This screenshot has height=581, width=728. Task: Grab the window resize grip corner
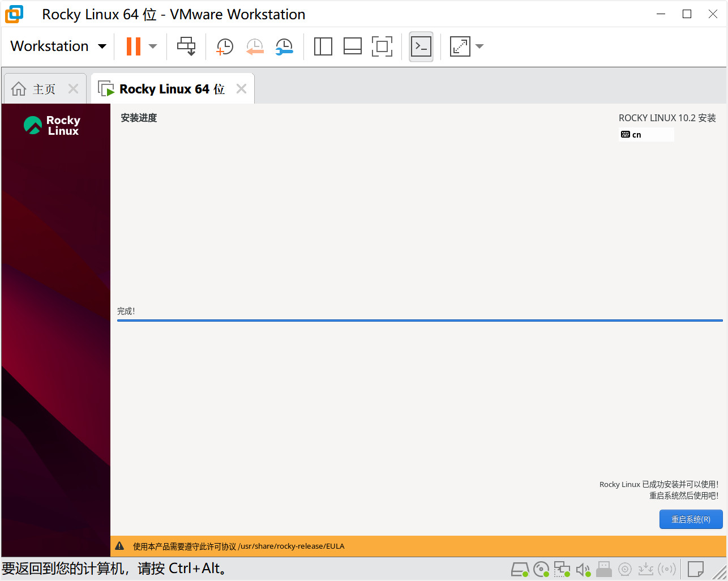click(720, 573)
